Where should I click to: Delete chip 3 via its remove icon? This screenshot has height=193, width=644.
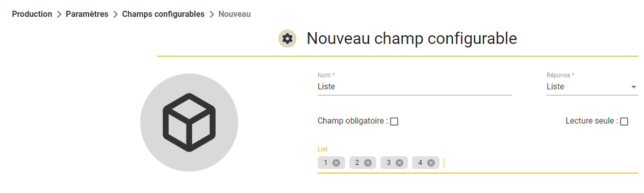pos(399,163)
